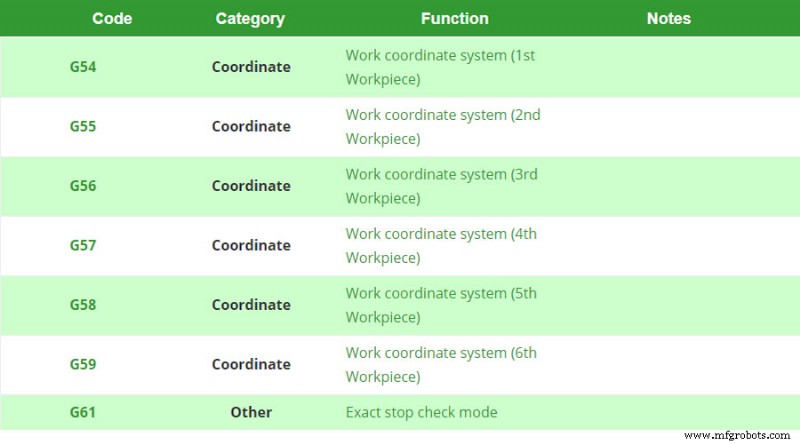Click 4th Workpiece function description
The image size is (800, 444).
[x=441, y=245]
